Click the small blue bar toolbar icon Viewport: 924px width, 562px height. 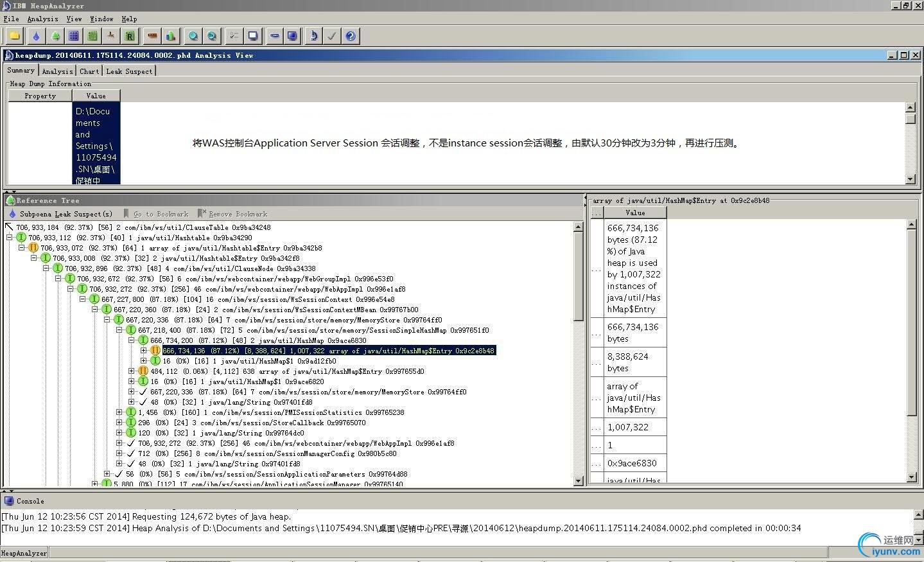pos(275,36)
